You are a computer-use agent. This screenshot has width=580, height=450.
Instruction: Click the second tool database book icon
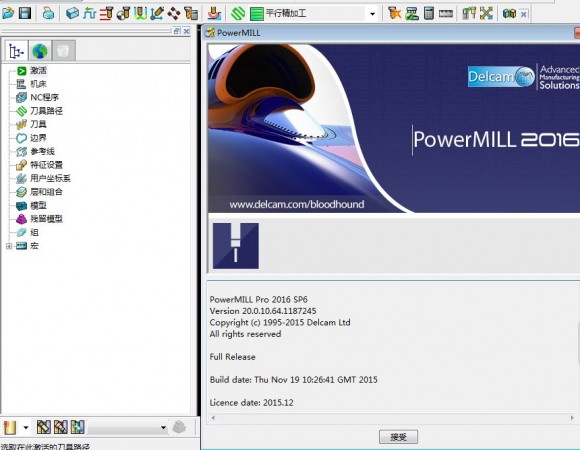coord(61,427)
